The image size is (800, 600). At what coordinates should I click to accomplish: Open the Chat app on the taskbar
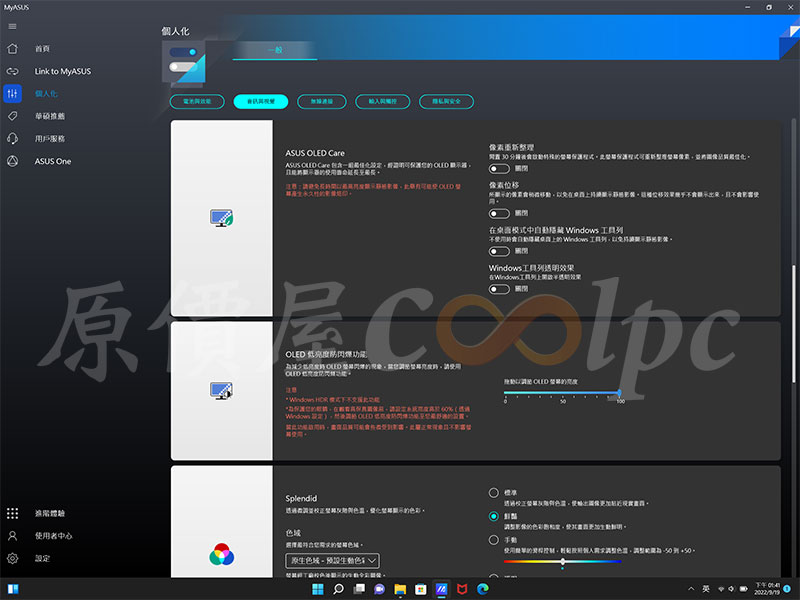(379, 589)
